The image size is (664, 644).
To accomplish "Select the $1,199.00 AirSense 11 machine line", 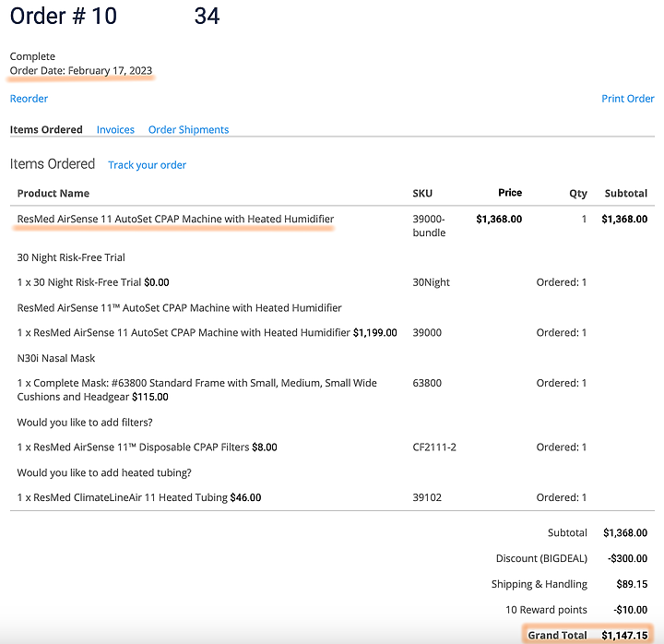I will pyautogui.click(x=207, y=332).
